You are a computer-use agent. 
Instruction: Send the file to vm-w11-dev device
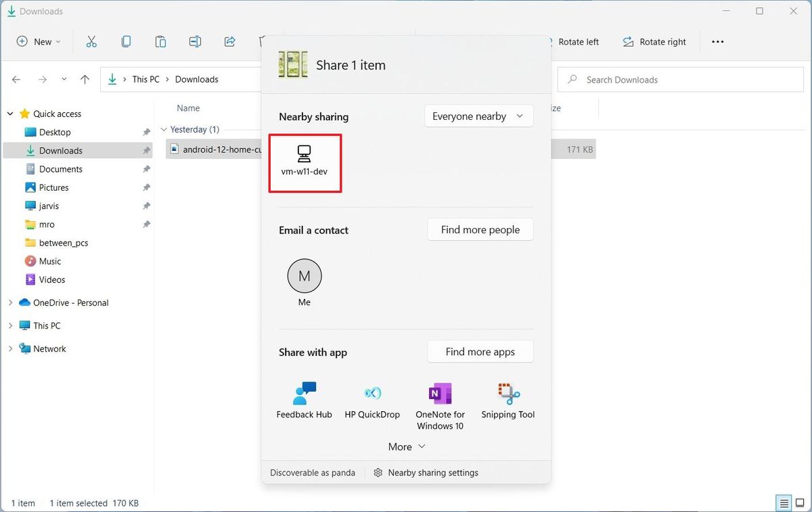(x=304, y=162)
